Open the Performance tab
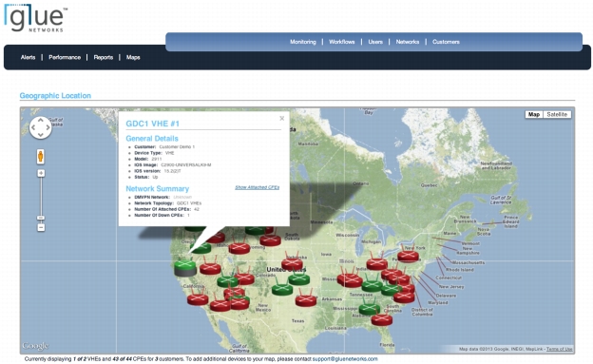This screenshot has width=593, height=364. pyautogui.click(x=65, y=57)
